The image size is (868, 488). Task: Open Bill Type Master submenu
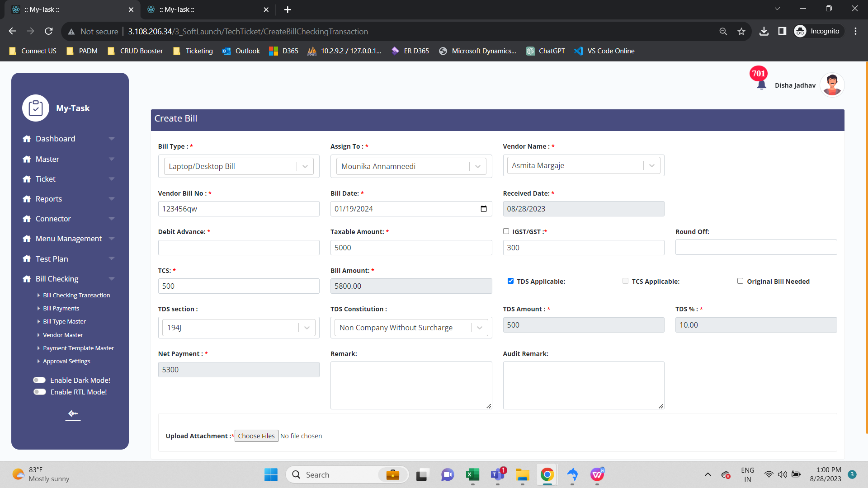[64, 321]
